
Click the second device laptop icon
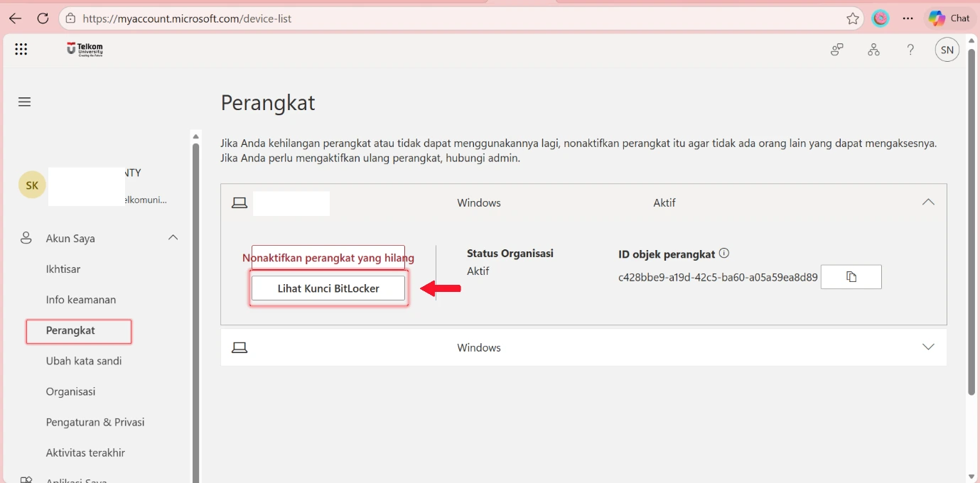239,348
